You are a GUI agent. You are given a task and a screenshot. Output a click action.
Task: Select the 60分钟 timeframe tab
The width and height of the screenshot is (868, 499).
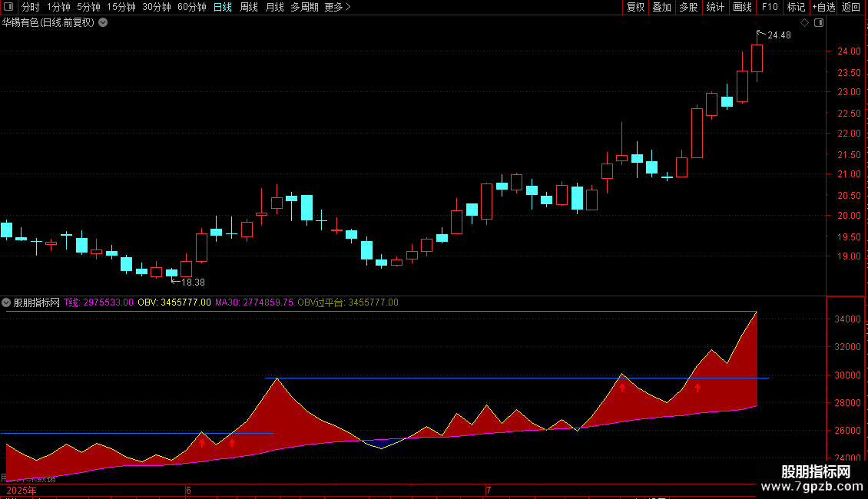(191, 7)
